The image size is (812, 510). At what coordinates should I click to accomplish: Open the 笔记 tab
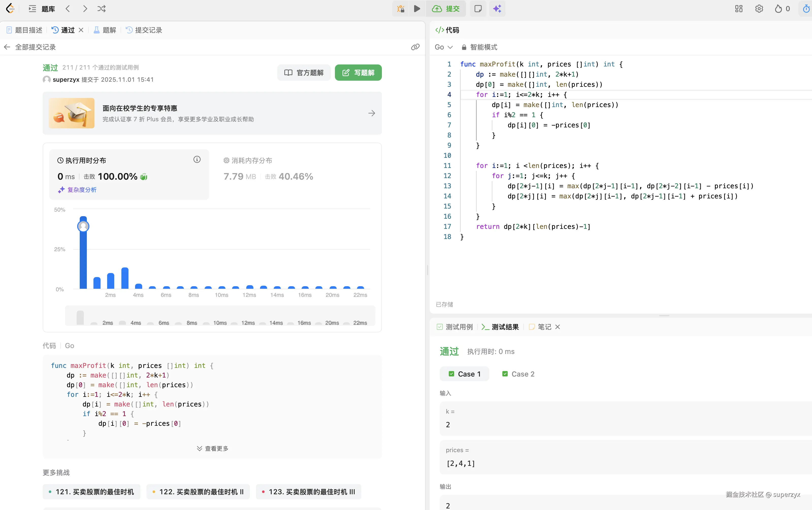[x=540, y=327]
